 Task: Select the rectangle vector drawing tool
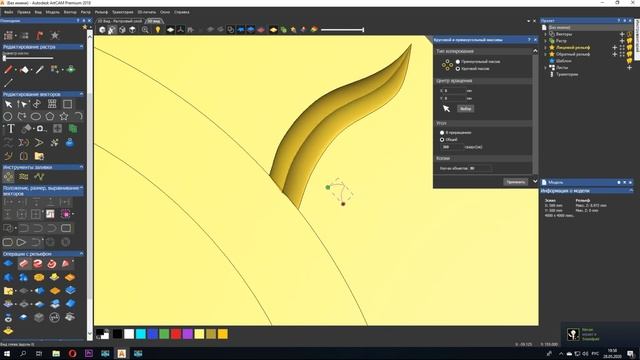[67, 104]
